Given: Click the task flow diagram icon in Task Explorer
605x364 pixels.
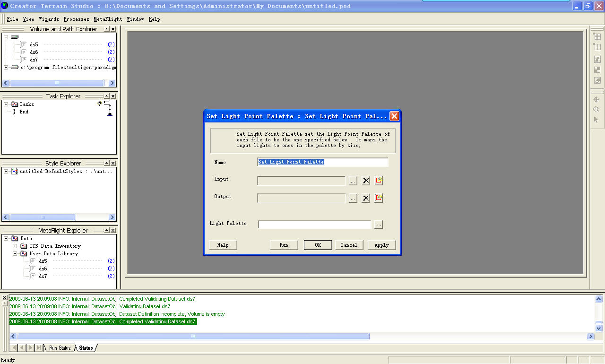Looking at the screenshot, I should point(109,108).
